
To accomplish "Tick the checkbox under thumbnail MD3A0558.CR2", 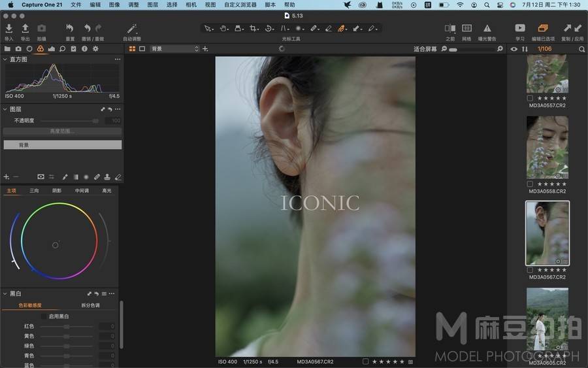I will point(530,184).
